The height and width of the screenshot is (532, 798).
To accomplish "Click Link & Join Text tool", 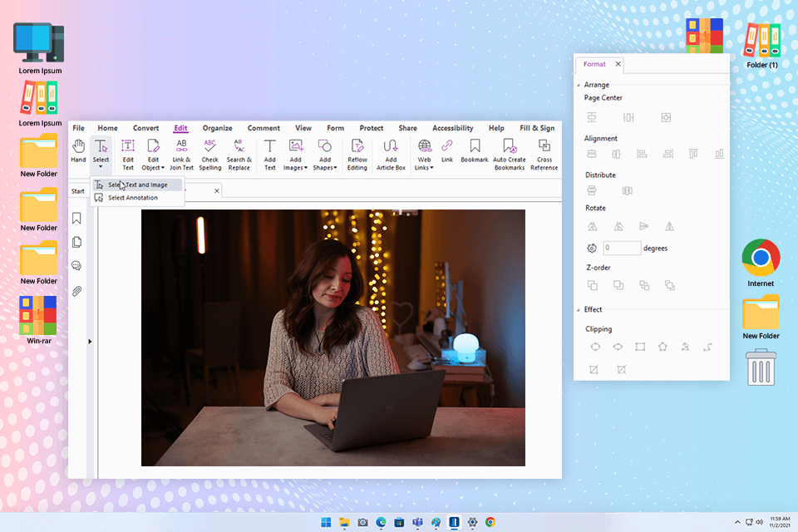I will (x=182, y=155).
